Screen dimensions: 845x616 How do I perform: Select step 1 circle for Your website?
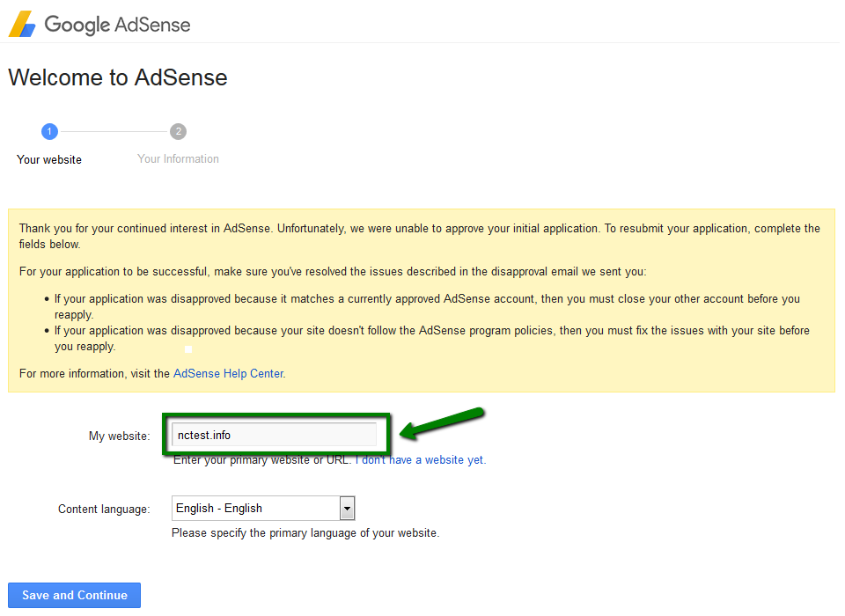(x=49, y=131)
